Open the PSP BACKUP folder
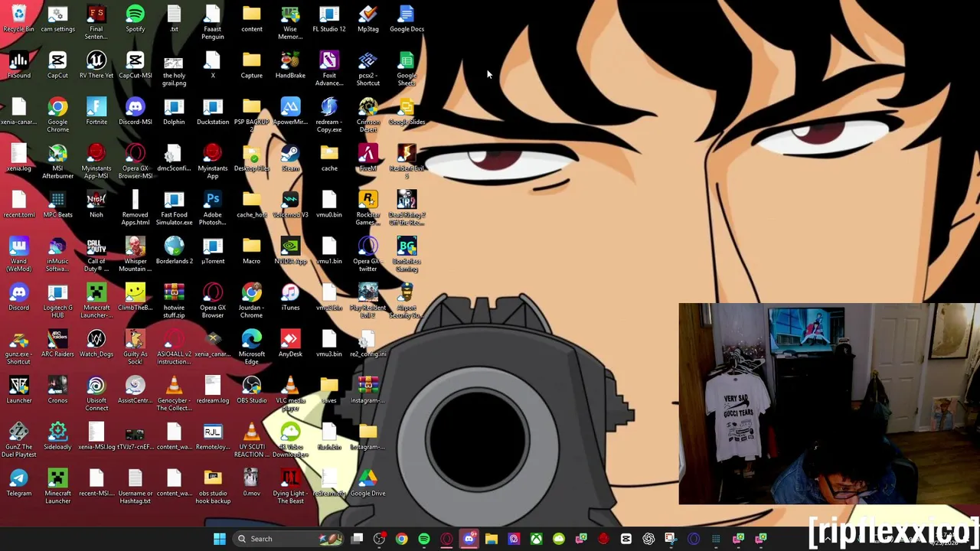Screen dimensions: 980x551 tap(252, 115)
